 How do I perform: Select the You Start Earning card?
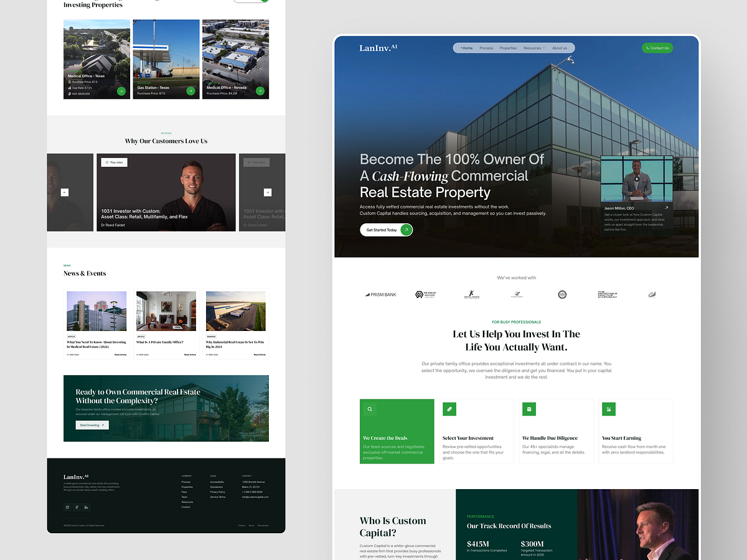point(636,431)
